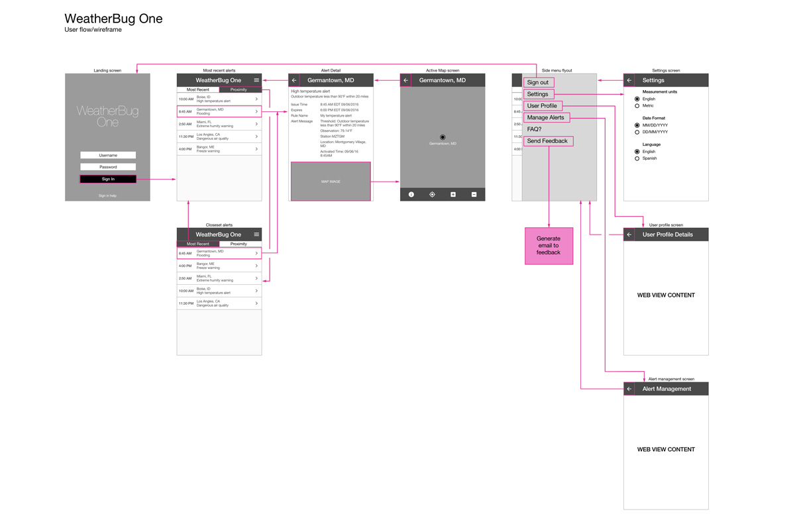795x532 pixels.
Task: Click chevron on Miami, FL row in Closest alerts
Action: [x=256, y=278]
